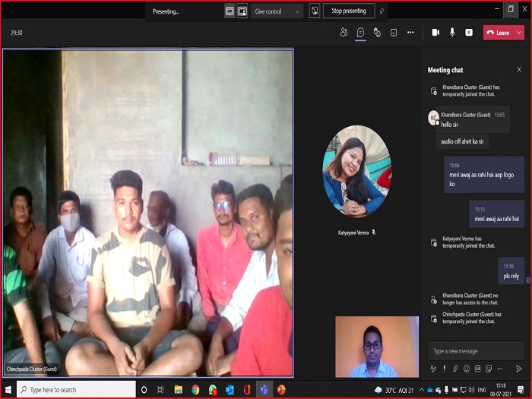Viewport: 532px width, 399px height.
Task: Send the chat message with arrow icon
Action: tap(519, 369)
